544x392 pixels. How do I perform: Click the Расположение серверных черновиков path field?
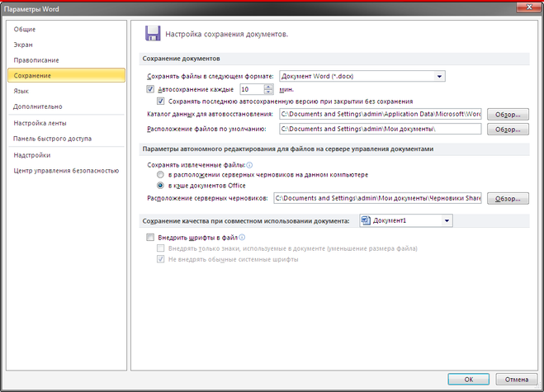pos(377,198)
